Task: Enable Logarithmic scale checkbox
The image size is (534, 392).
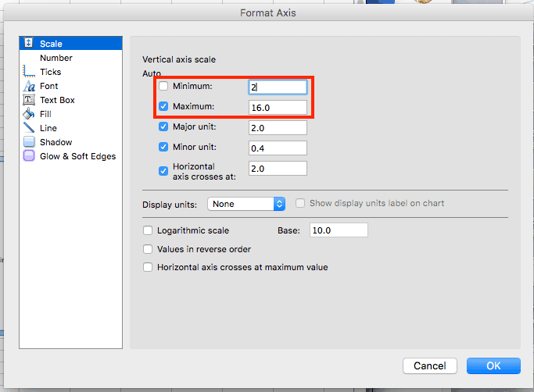Action: 148,230
